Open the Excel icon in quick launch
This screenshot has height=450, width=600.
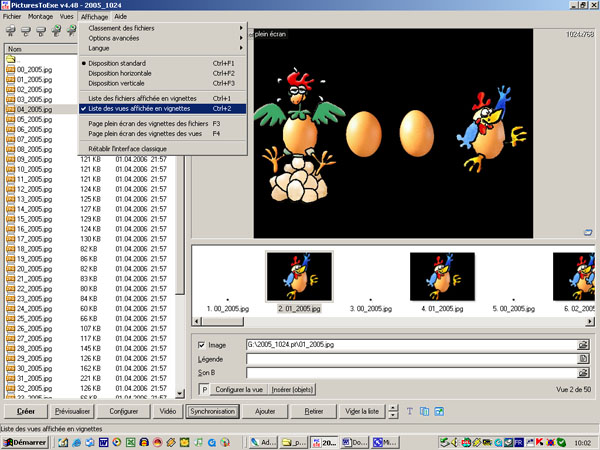pyautogui.click(x=130, y=442)
